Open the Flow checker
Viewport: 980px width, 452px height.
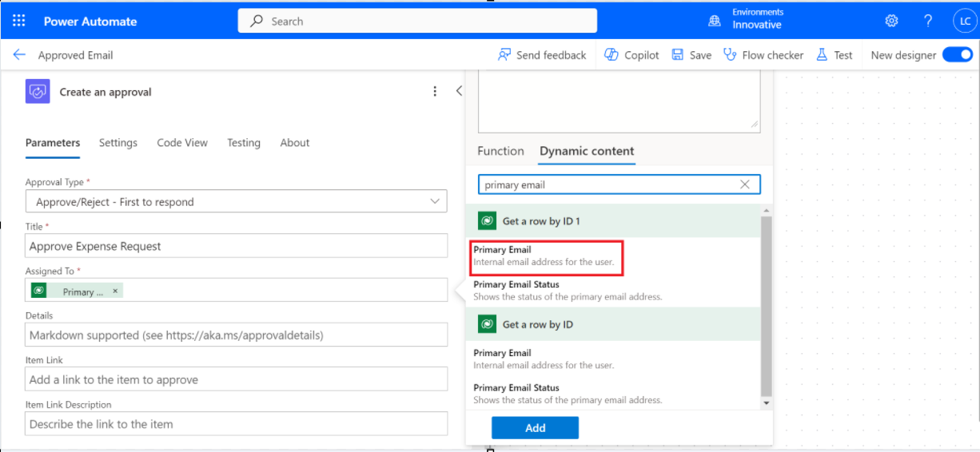[x=763, y=55]
